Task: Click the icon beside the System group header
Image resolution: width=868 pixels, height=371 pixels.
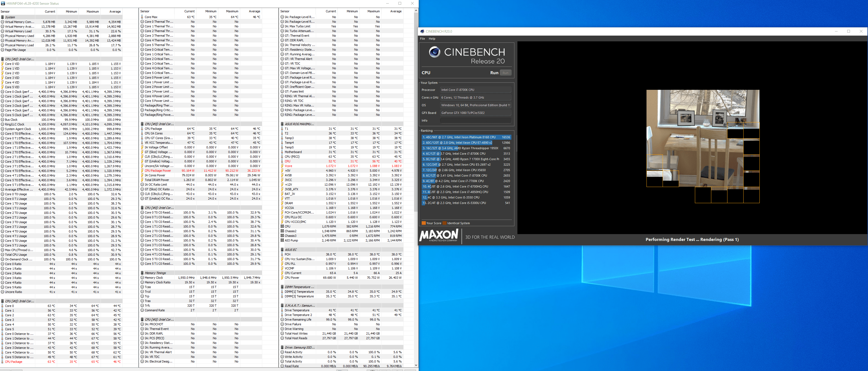Action: click(2, 17)
